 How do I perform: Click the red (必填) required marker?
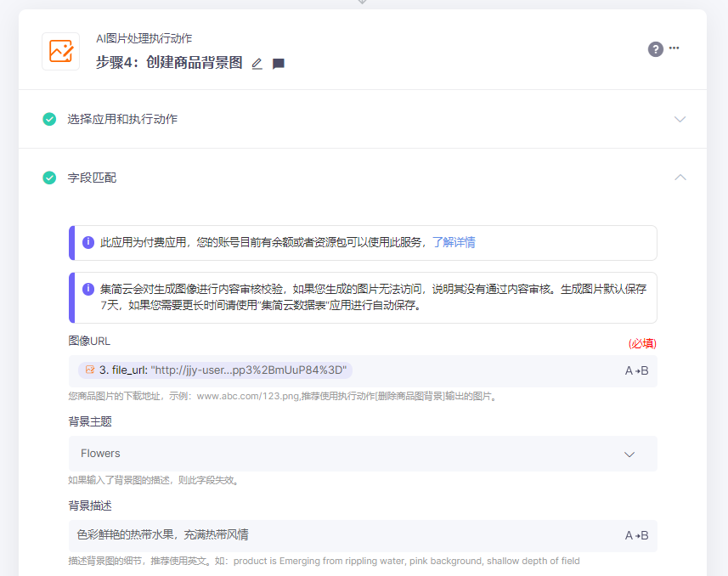click(642, 343)
